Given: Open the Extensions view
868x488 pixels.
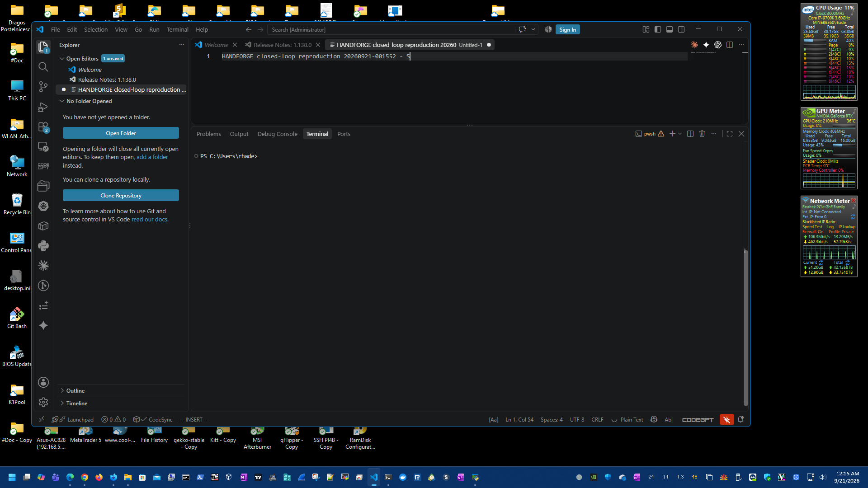Looking at the screenshot, I should tap(43, 127).
